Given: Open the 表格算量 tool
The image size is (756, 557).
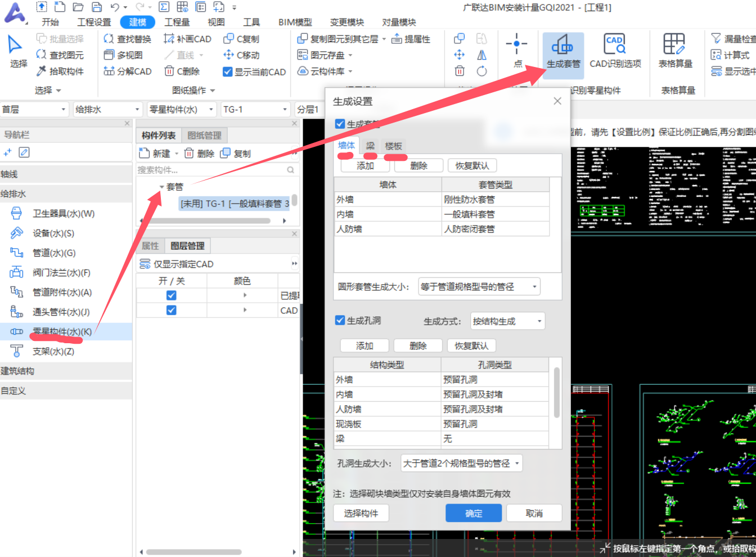Looking at the screenshot, I should 675,52.
